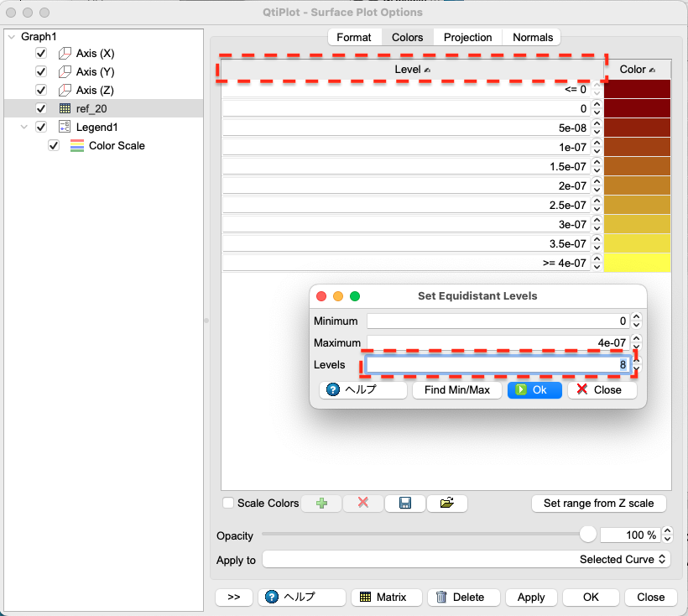Click the Axis (Z) cube icon
This screenshot has width=688, height=616.
(65, 91)
